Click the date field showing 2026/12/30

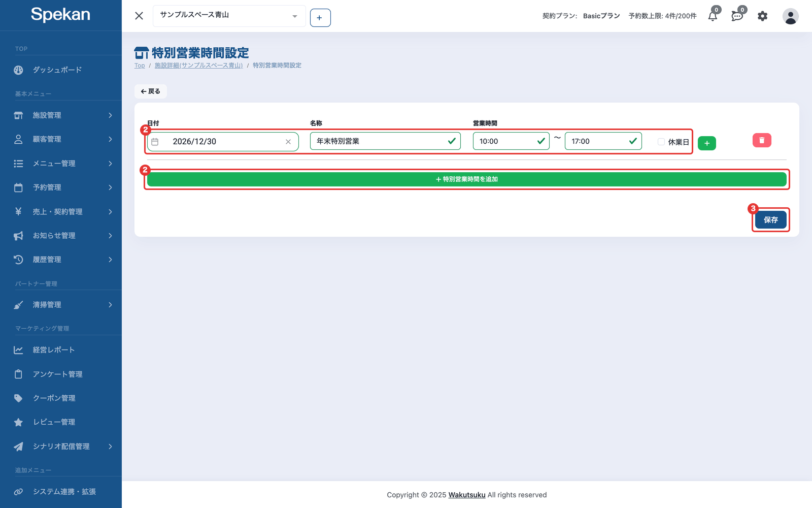[223, 142]
